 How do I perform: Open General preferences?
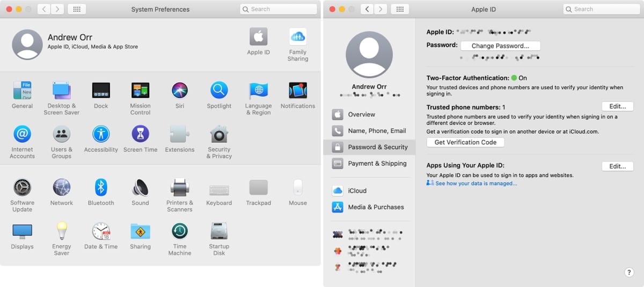[22, 95]
